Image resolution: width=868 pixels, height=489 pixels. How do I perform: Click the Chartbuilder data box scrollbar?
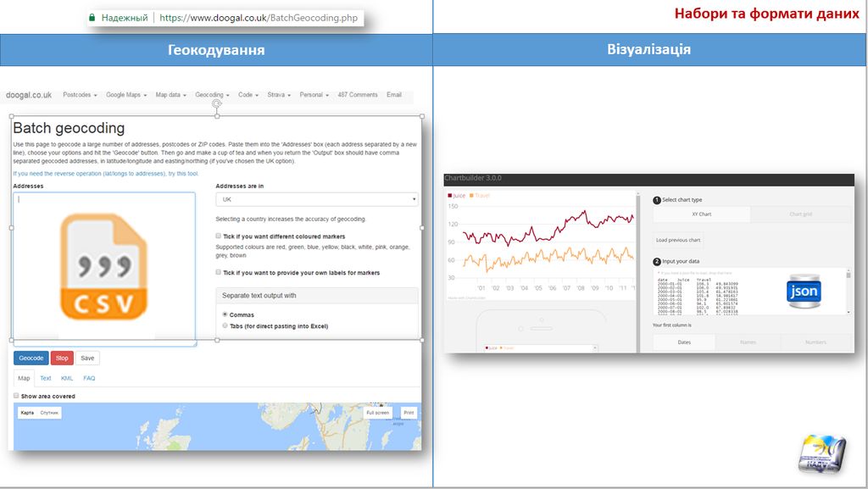848,292
